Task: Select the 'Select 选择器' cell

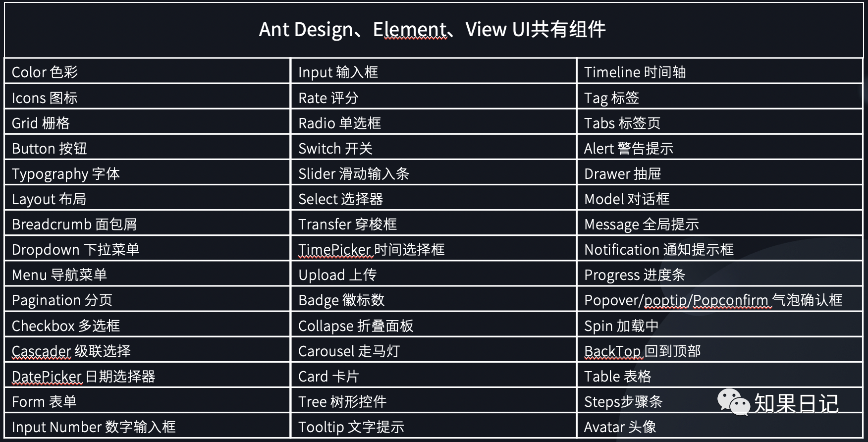Action: click(434, 199)
